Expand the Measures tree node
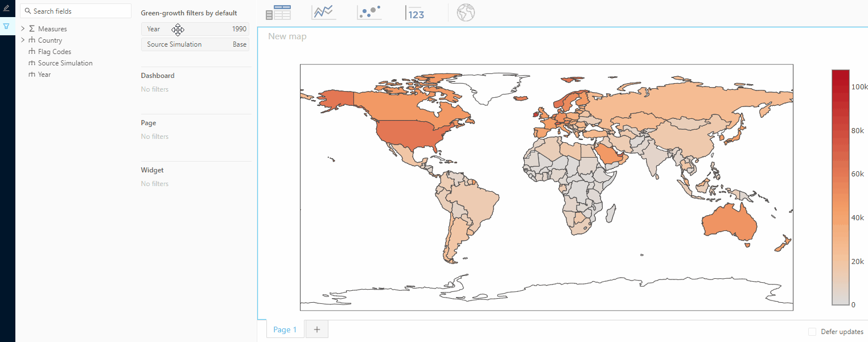 click(x=23, y=28)
